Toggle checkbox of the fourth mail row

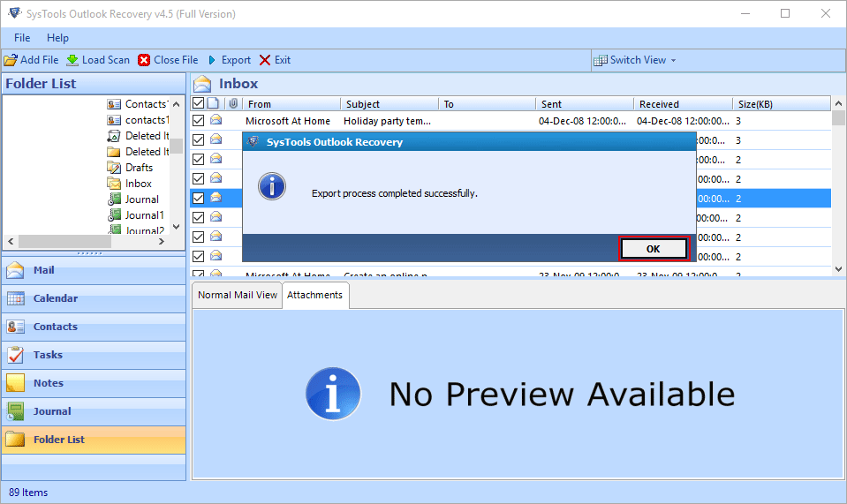point(198,178)
